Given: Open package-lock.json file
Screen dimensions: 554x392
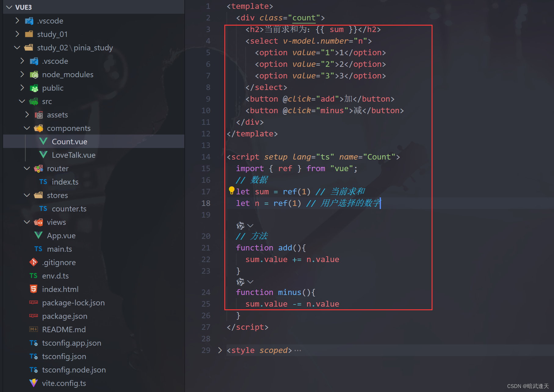Looking at the screenshot, I should pyautogui.click(x=93, y=302).
